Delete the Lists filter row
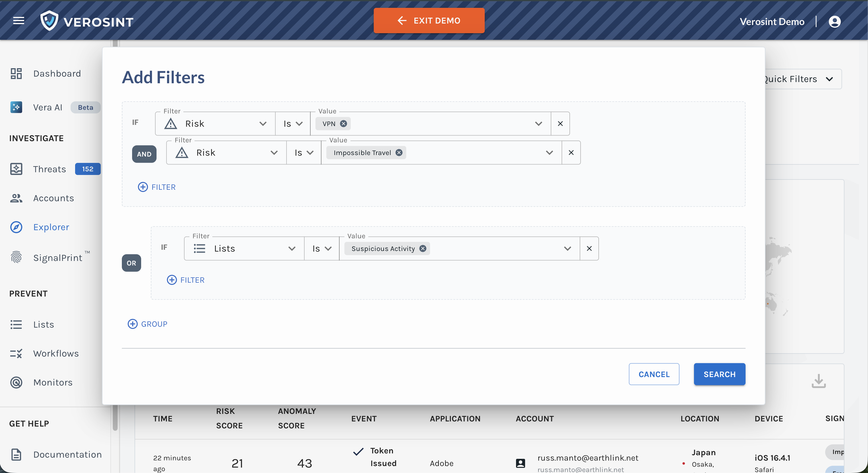Screen dimensions: 868x473 (589, 249)
